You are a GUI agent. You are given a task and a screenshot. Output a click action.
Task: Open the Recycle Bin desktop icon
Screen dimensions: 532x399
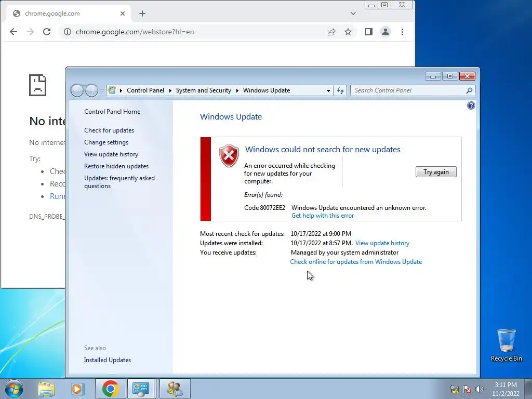coord(506,345)
